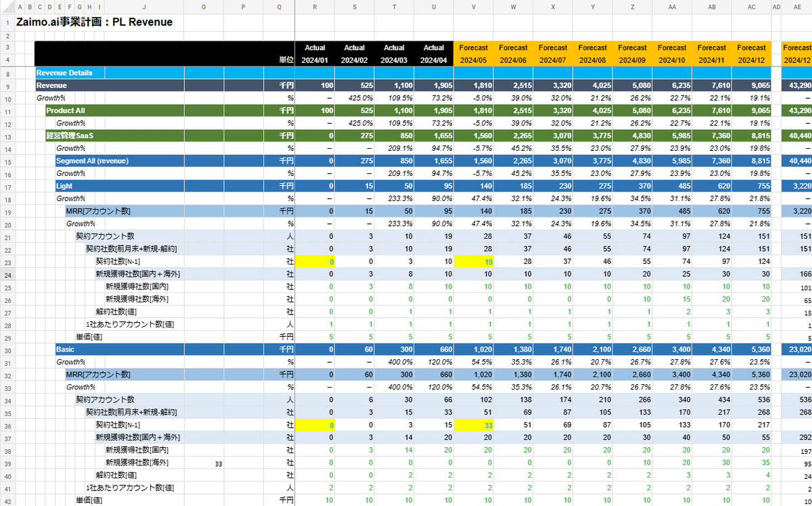Click the stray "33" value in column O
The image size is (812, 506).
coord(218,463)
